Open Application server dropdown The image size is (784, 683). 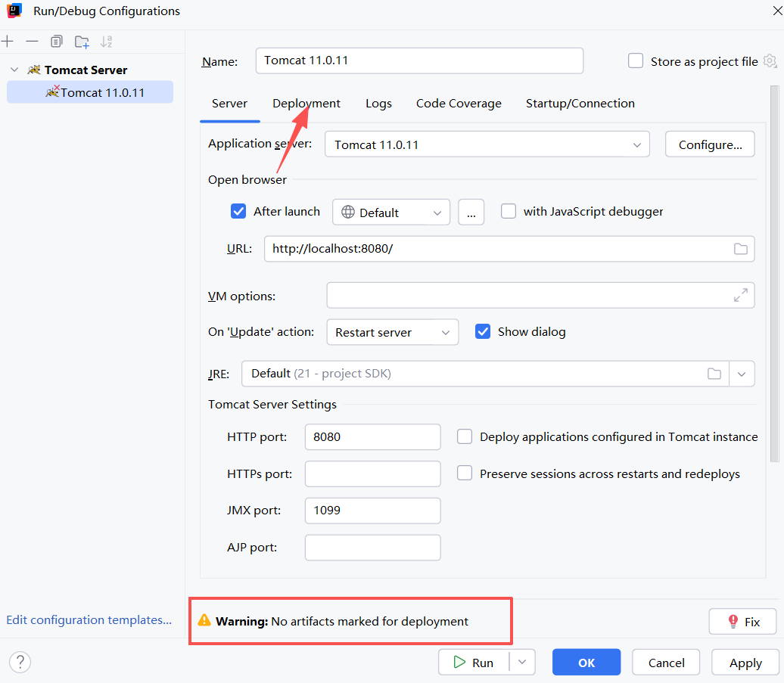487,144
